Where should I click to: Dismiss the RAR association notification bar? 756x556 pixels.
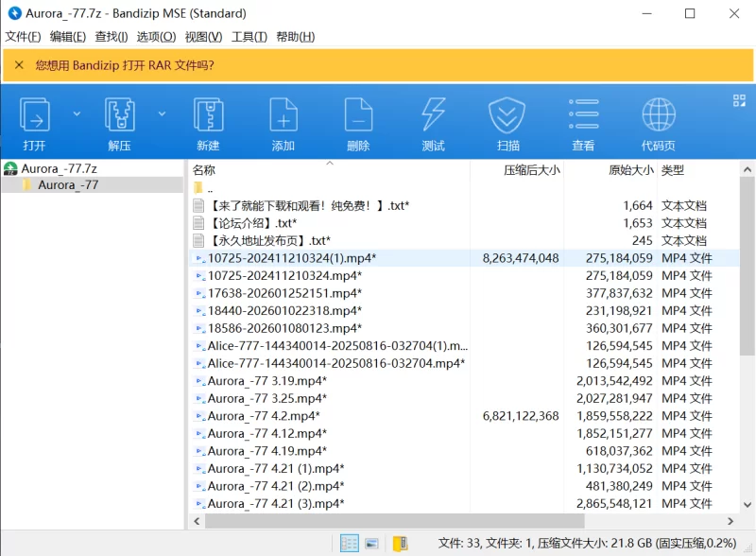click(19, 64)
